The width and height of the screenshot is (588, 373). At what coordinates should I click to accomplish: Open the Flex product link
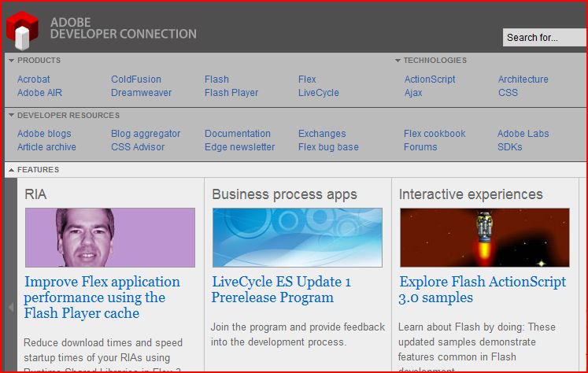coord(307,79)
